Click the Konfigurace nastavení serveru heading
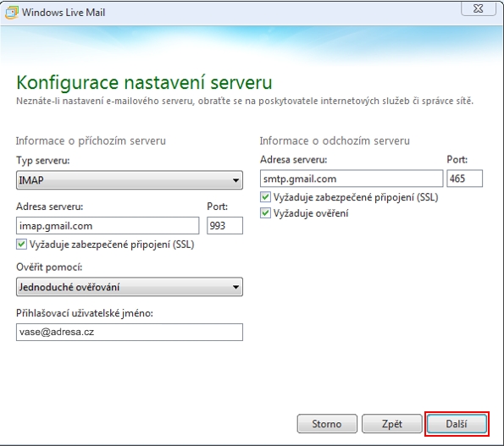 [144, 83]
